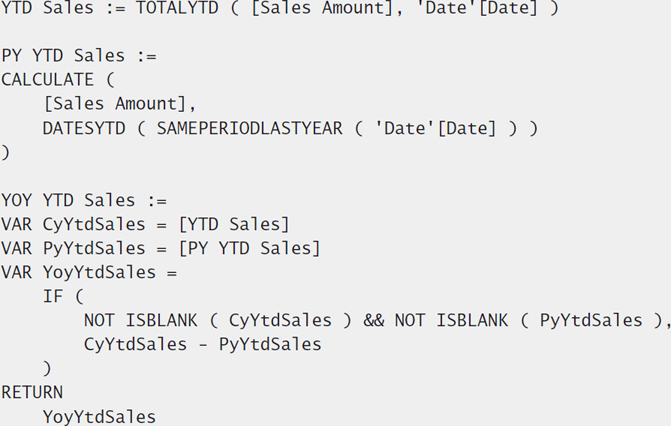Click the closing parenthesis ending CALCULATE
The height and width of the screenshot is (426, 671).
tap(6, 153)
